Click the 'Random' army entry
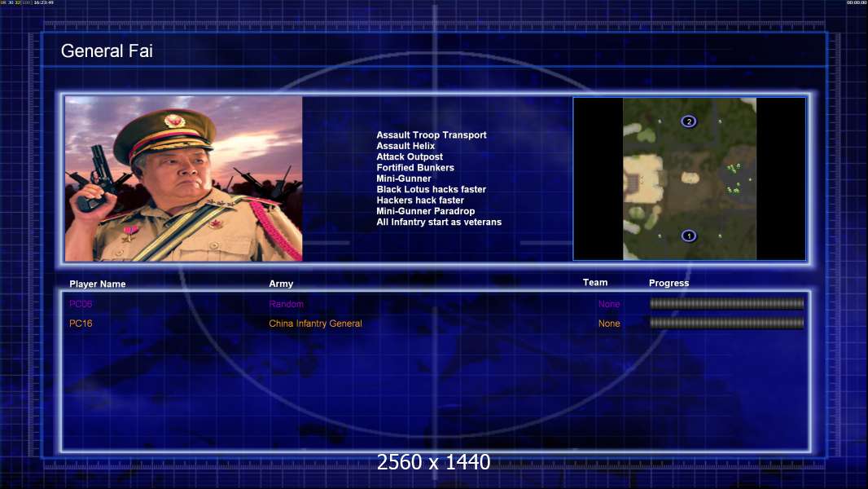868x489 pixels. [286, 304]
